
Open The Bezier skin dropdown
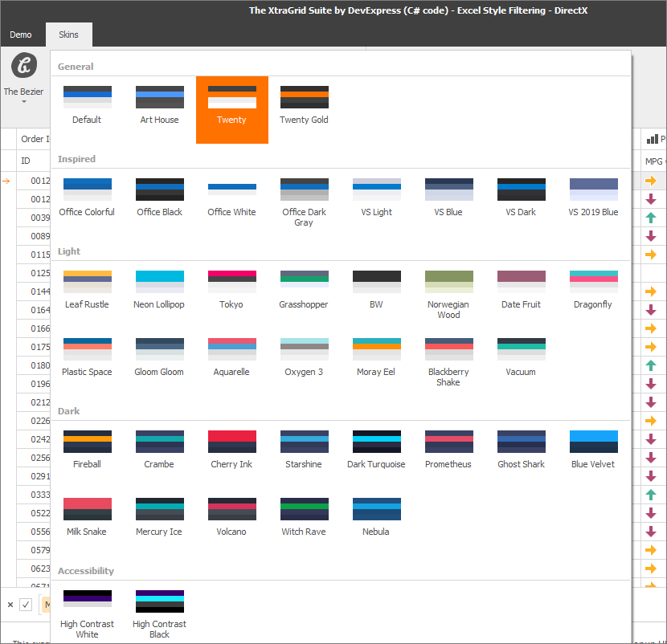coord(24,78)
